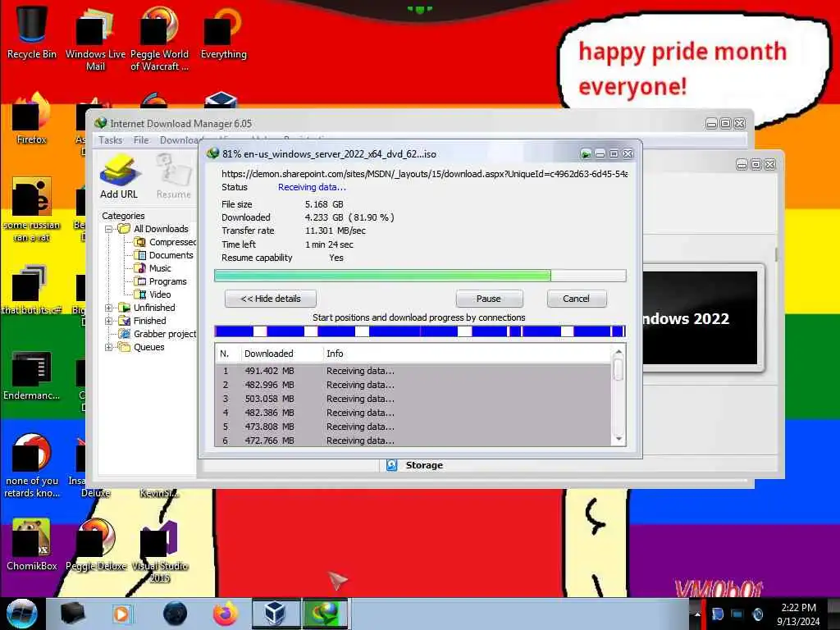Select connection row with 472.766 MB
The image size is (840, 630).
[x=413, y=441]
